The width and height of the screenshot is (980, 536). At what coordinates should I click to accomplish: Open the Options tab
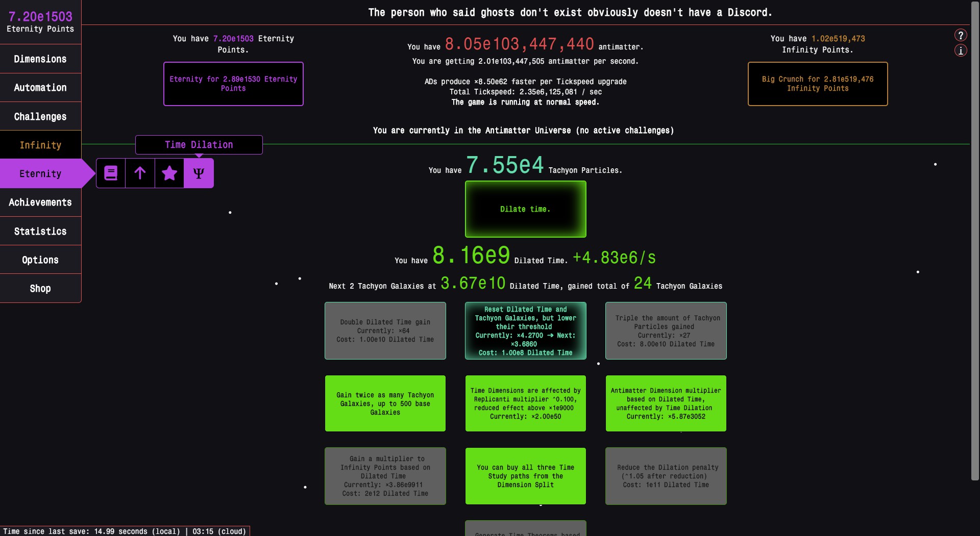click(40, 260)
